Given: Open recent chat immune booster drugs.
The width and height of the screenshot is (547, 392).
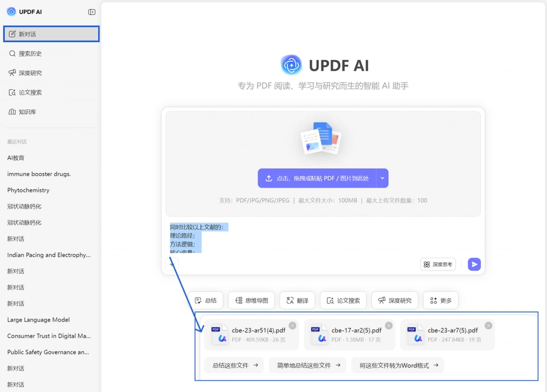Looking at the screenshot, I should pyautogui.click(x=39, y=174).
